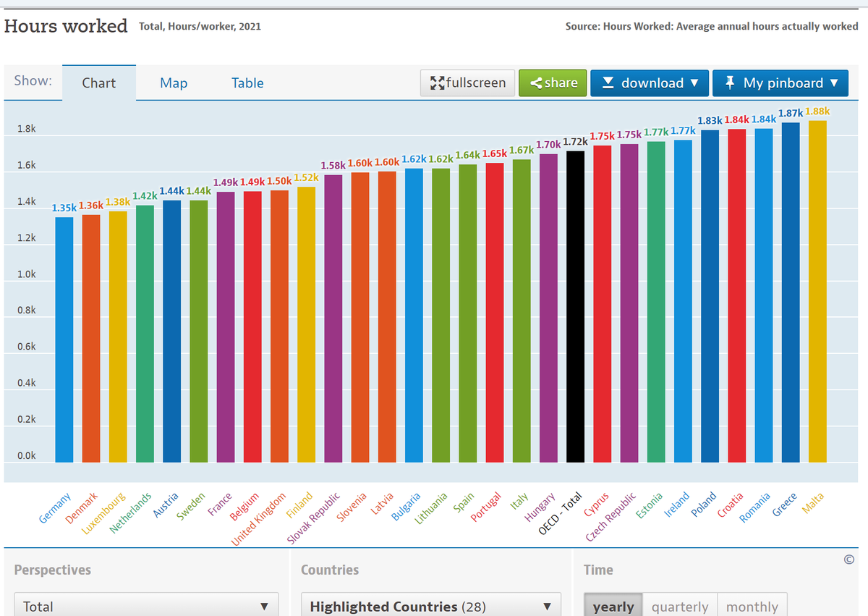Click the Estonia bar in the chart
This screenshot has width=868, height=616.
(x=656, y=302)
